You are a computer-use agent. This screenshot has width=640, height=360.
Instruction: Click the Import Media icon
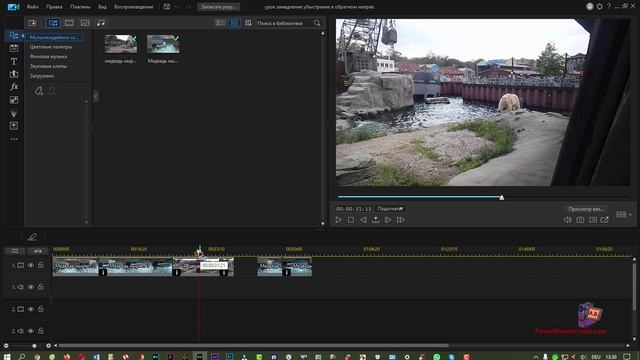pos(32,23)
